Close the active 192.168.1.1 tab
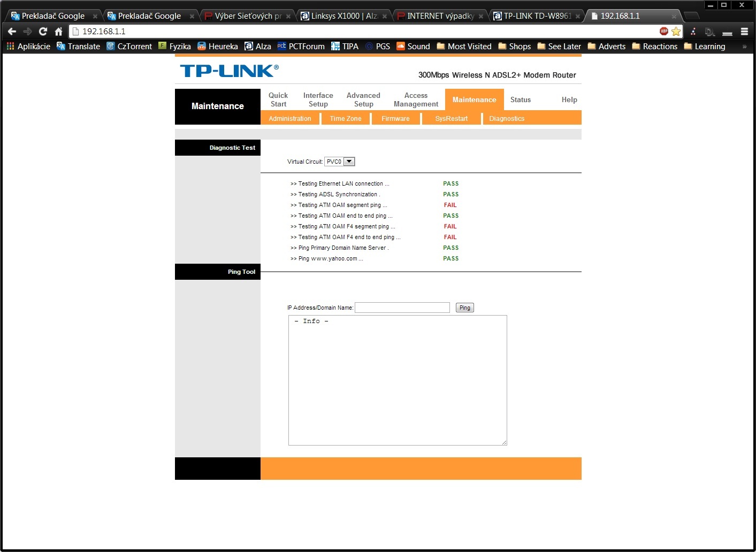Viewport: 756px width, 552px height. [x=674, y=17]
